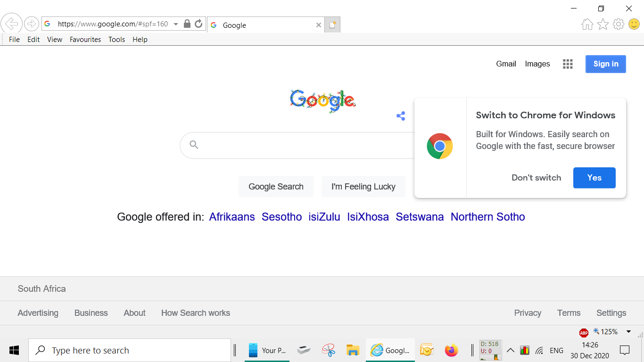The width and height of the screenshot is (644, 362).
Task: Refresh the page with the reload icon
Action: [x=198, y=24]
